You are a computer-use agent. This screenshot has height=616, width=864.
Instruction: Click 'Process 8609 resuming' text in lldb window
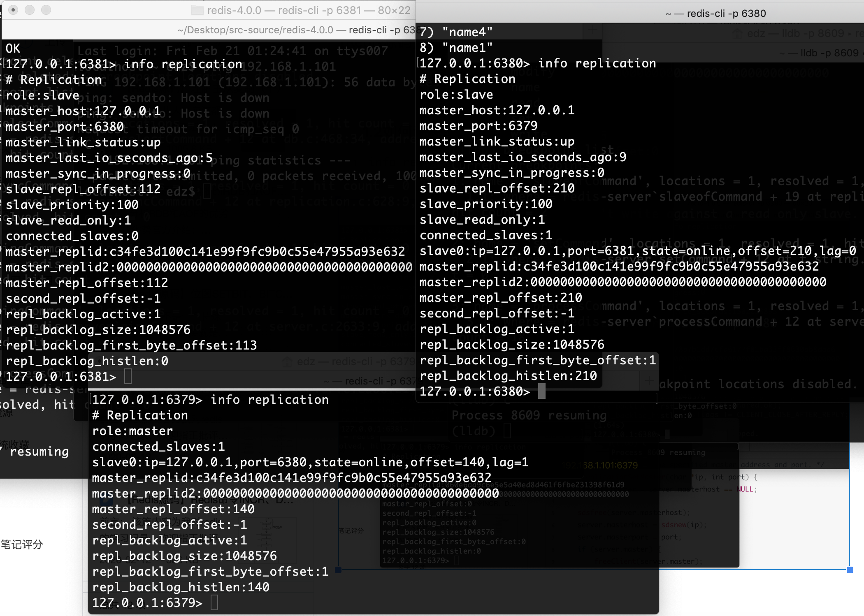coord(529,415)
